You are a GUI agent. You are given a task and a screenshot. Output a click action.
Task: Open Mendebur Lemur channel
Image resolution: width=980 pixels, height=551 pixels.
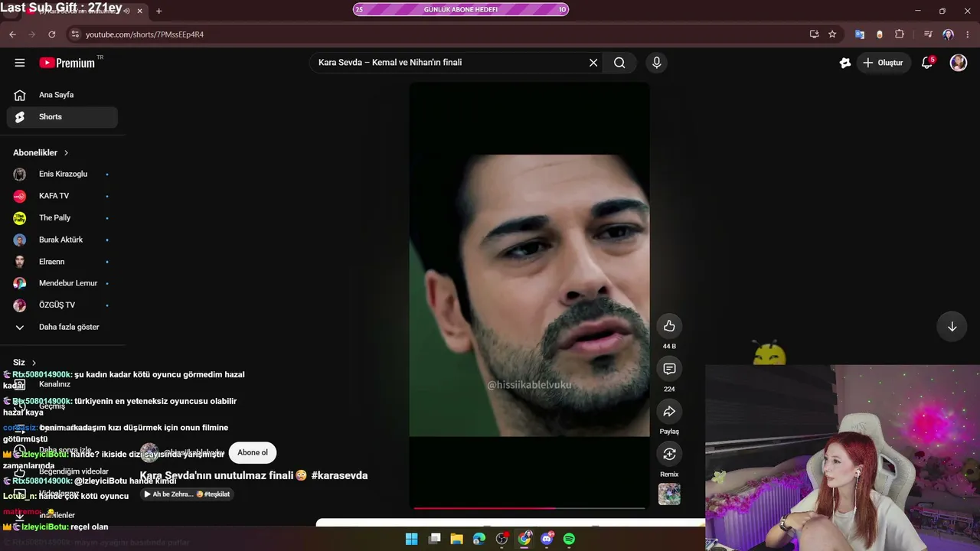[x=62, y=283]
